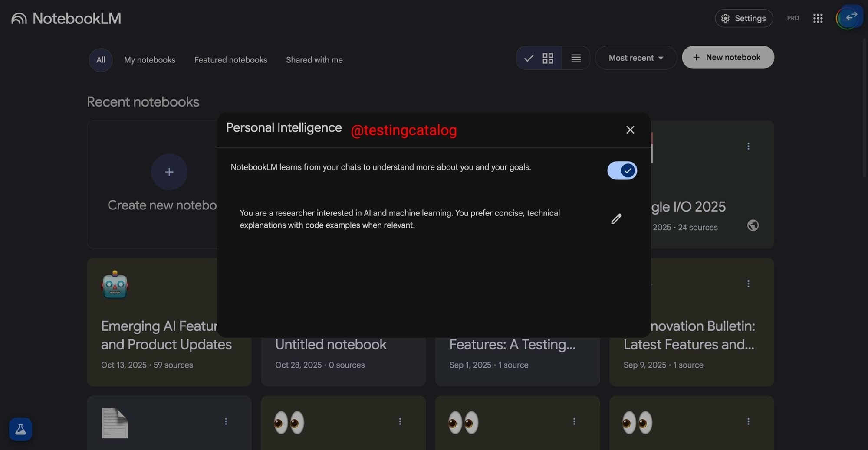Click the globe sharing icon on Google I/O 2025 notebook

click(753, 225)
